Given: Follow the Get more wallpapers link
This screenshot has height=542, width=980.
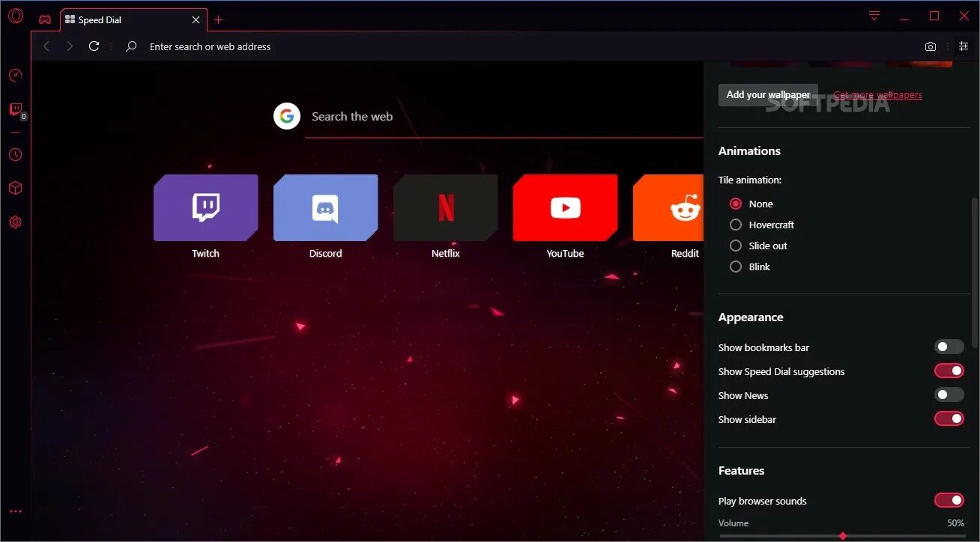Looking at the screenshot, I should point(877,95).
